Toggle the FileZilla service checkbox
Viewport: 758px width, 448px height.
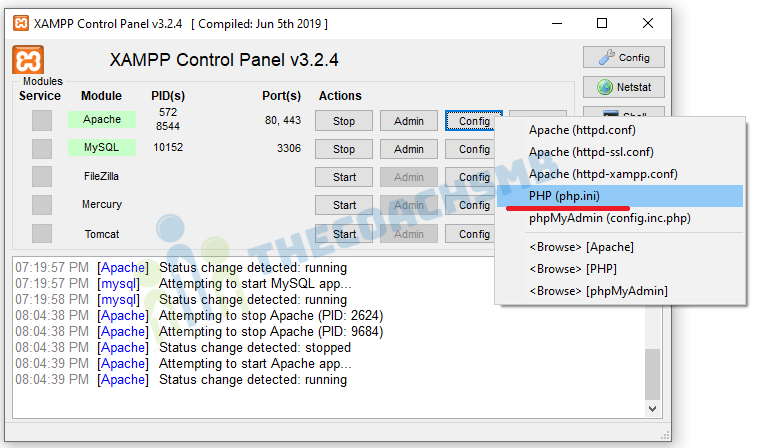[42, 177]
